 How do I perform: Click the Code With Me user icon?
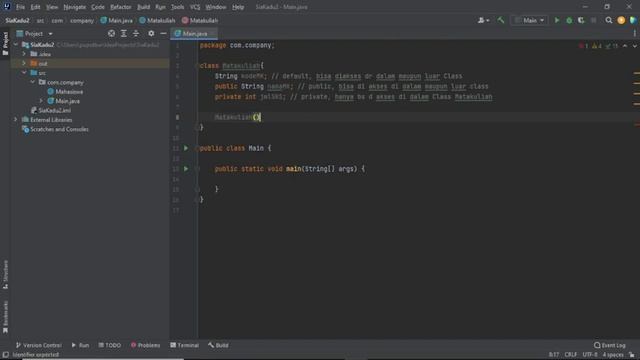[x=483, y=20]
